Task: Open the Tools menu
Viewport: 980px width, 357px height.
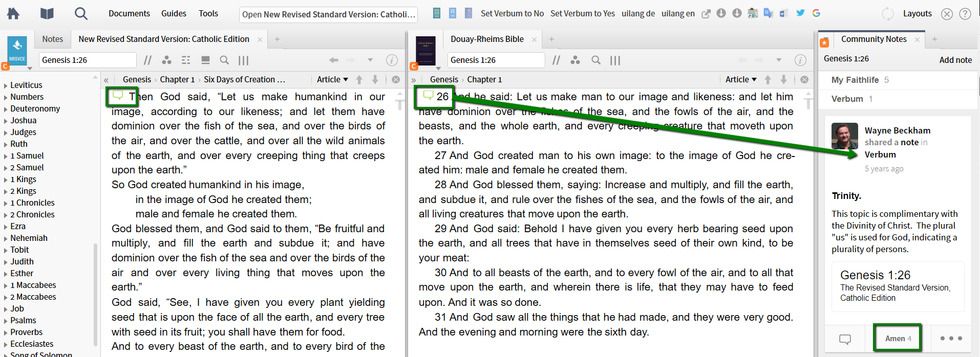Action: pyautogui.click(x=208, y=13)
